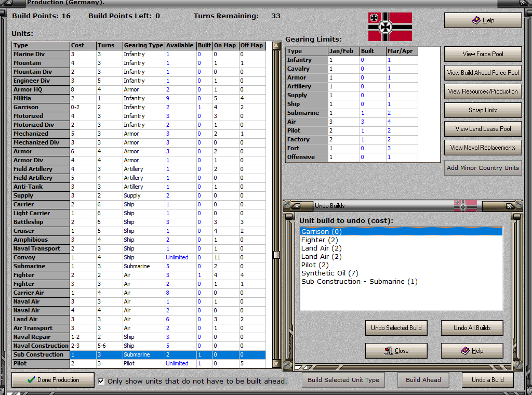Click the Fort row in Gearing Limits

pos(352,148)
